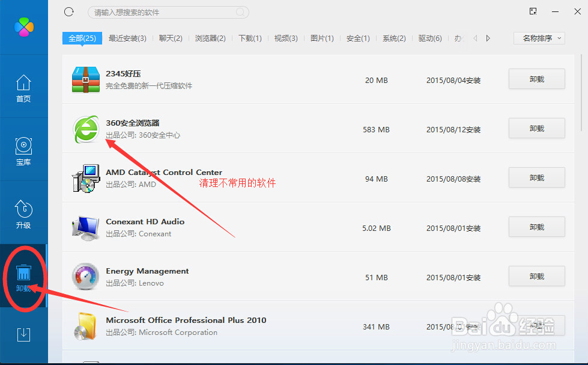Click Microsoft Office Professional Plus 2010 text

tap(186, 321)
